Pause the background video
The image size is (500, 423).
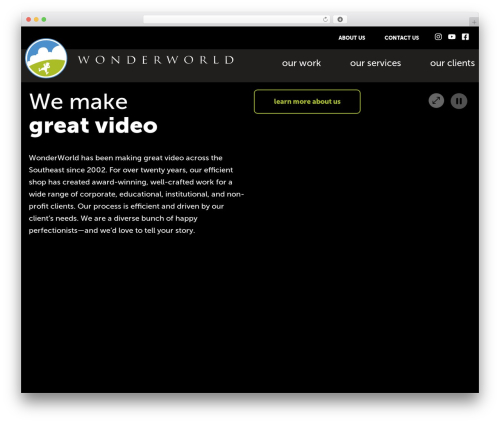[x=459, y=101]
